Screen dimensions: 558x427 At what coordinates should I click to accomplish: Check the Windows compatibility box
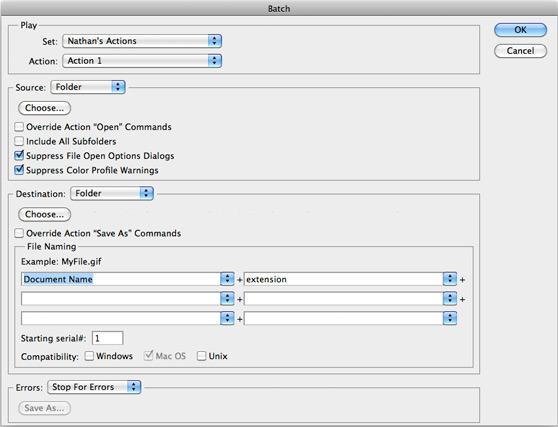tap(89, 356)
